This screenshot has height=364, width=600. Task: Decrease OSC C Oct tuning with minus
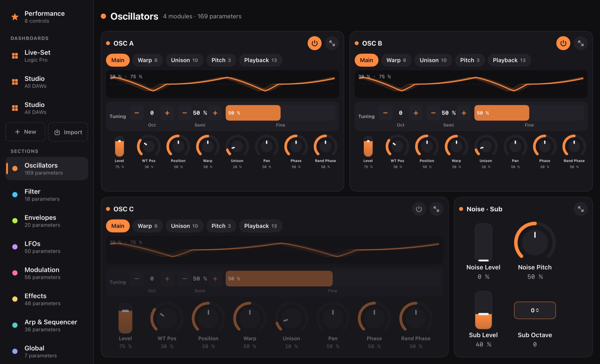point(137,279)
